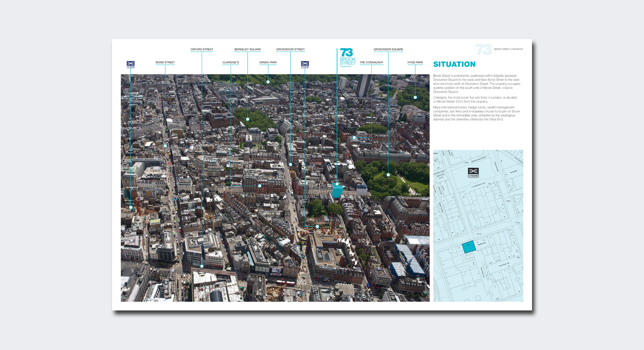The height and width of the screenshot is (350, 644).
Task: Click The Connaught marker dot
Action: [x=354, y=138]
